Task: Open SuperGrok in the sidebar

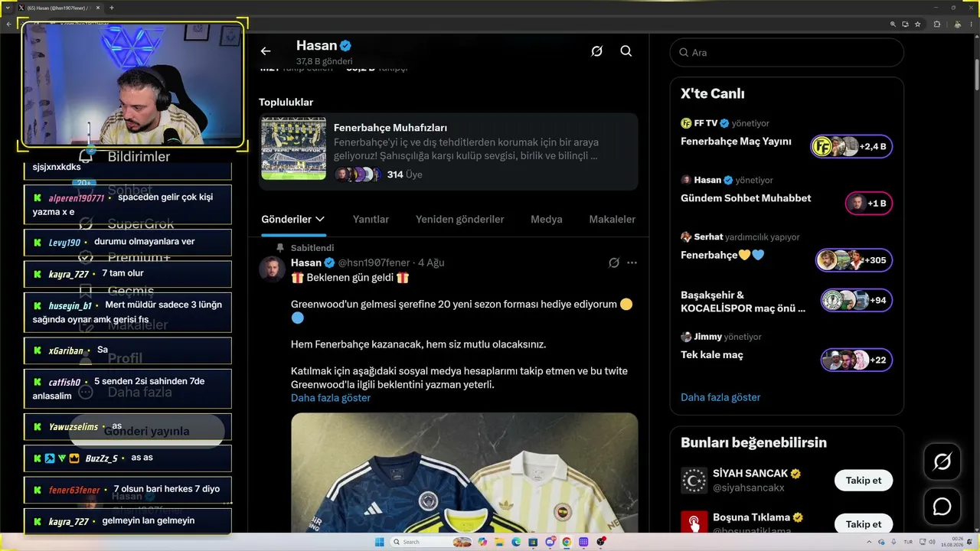Action: (128, 223)
